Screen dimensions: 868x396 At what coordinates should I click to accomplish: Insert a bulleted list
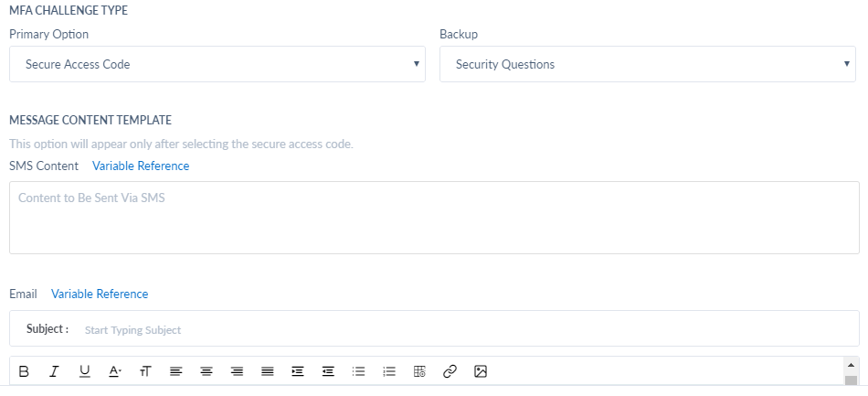tap(359, 371)
